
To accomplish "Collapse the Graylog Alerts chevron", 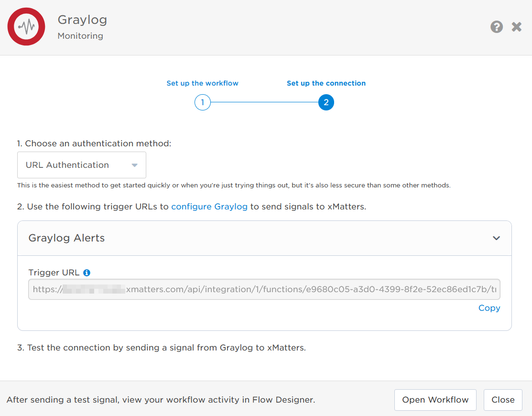I will [x=496, y=238].
